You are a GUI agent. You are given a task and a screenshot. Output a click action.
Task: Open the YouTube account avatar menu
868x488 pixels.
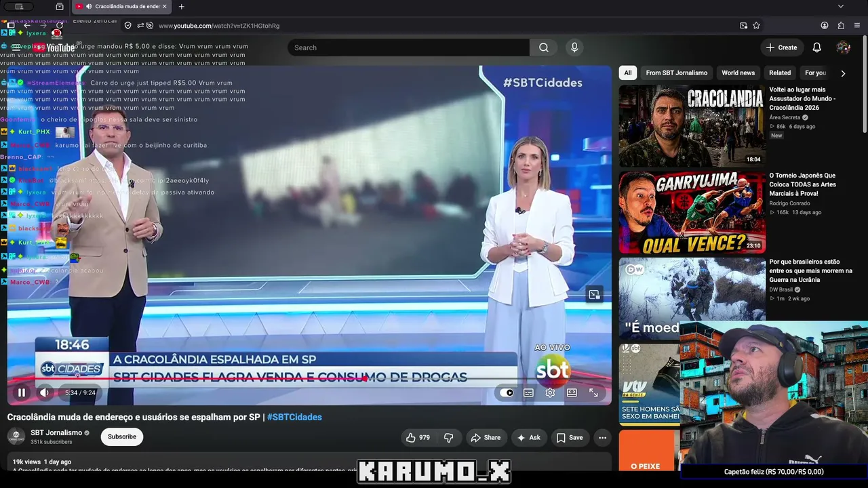pyautogui.click(x=844, y=47)
